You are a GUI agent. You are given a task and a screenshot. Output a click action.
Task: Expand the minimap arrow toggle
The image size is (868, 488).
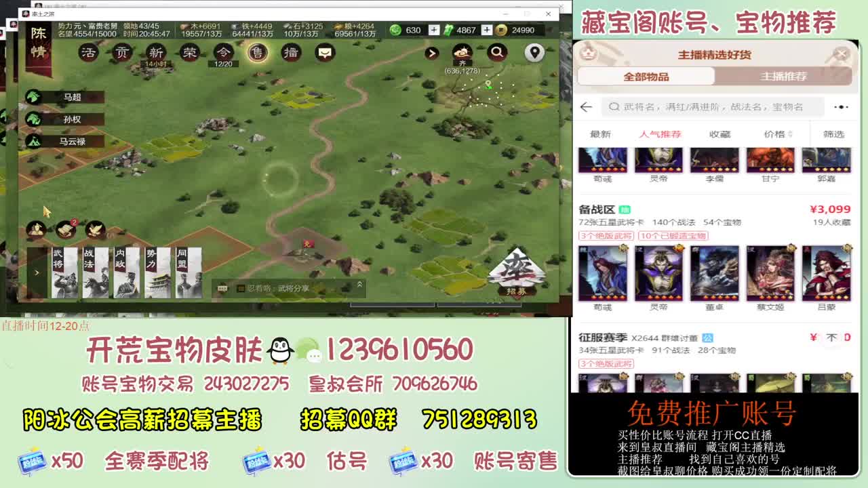431,53
